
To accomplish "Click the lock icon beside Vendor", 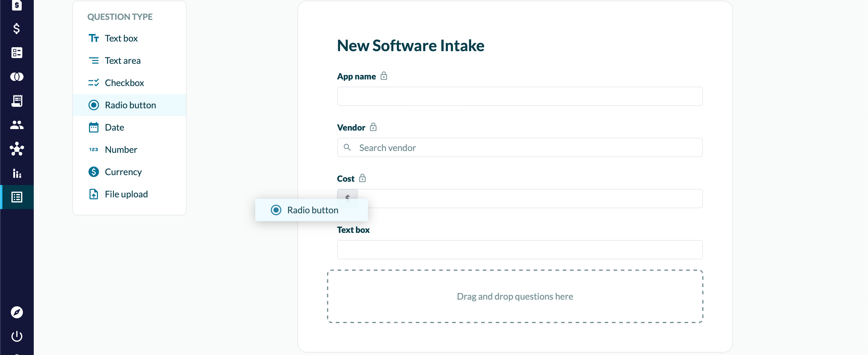I will 373,127.
